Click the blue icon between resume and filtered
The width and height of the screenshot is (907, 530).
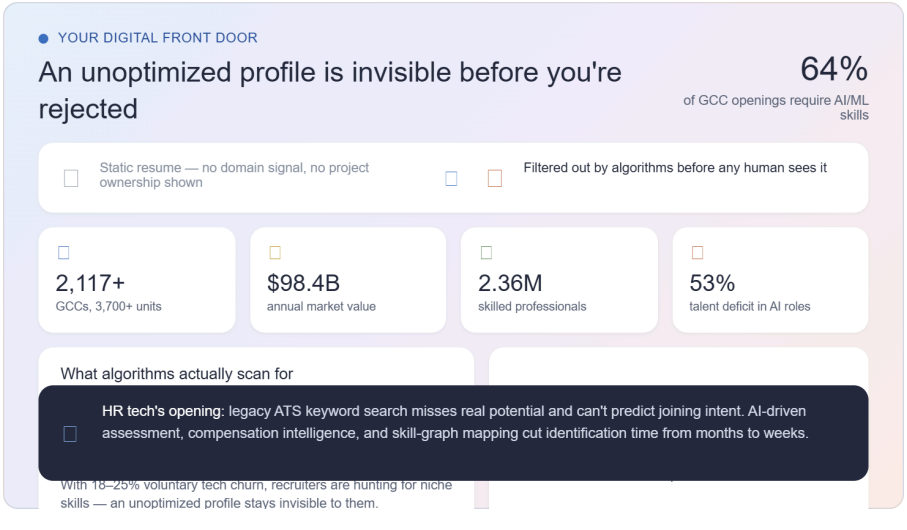coord(451,178)
